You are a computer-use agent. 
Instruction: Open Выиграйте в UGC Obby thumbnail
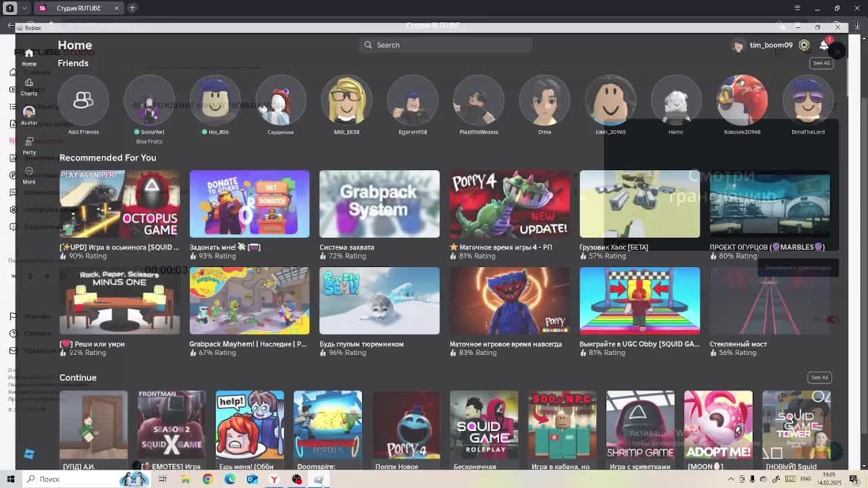point(639,301)
